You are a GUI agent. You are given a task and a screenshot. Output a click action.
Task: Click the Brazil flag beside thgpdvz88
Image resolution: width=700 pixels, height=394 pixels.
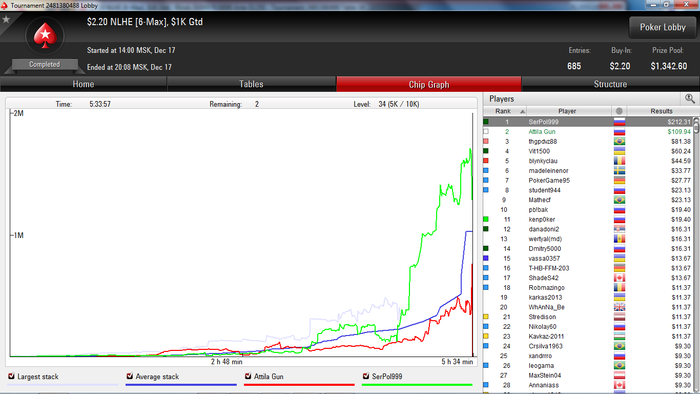coord(619,141)
